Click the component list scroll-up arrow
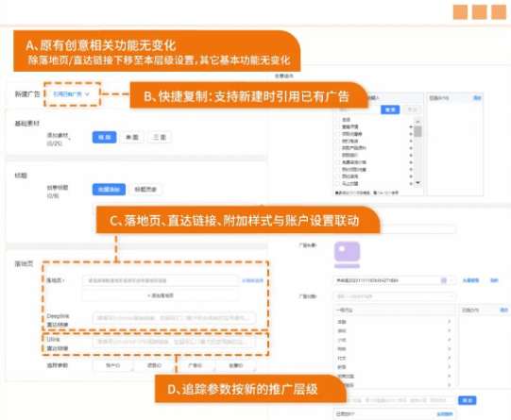 [x=417, y=121]
